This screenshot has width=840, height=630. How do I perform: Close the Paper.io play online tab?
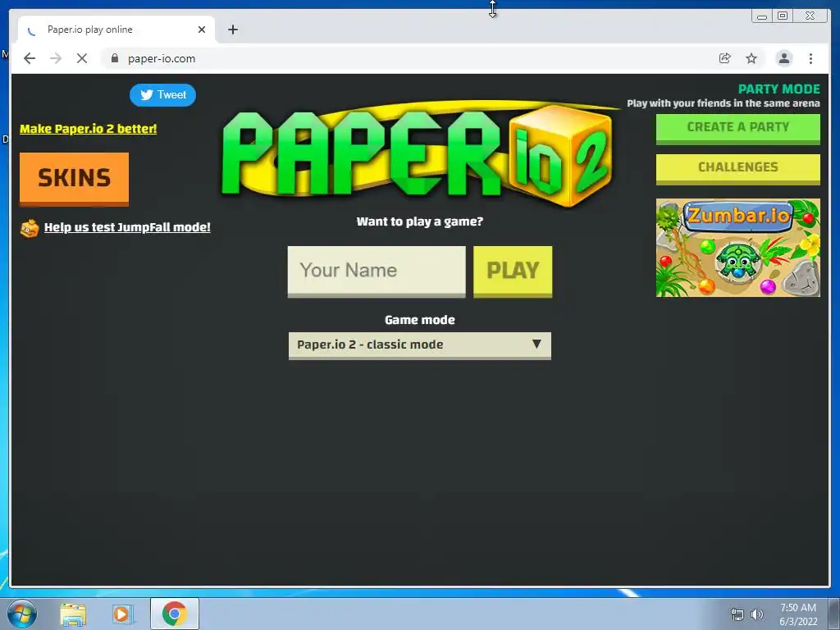(x=202, y=30)
